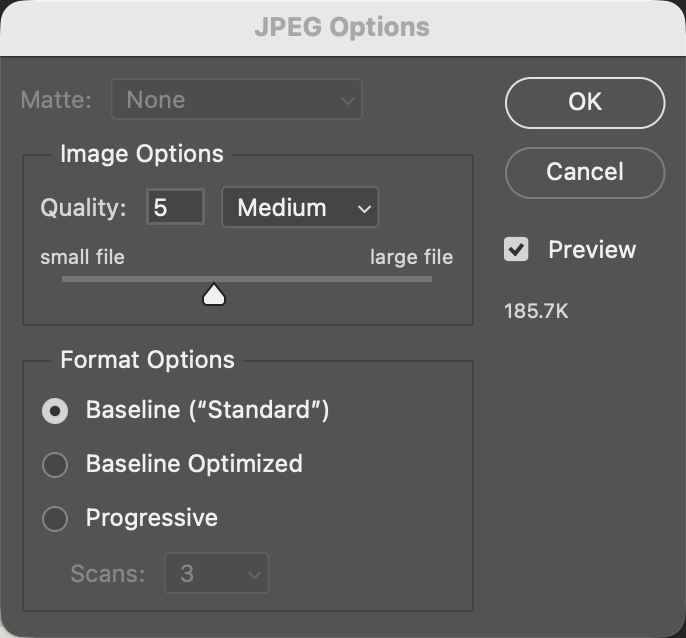Click the Quality: label
The image size is (686, 638).
[83, 207]
